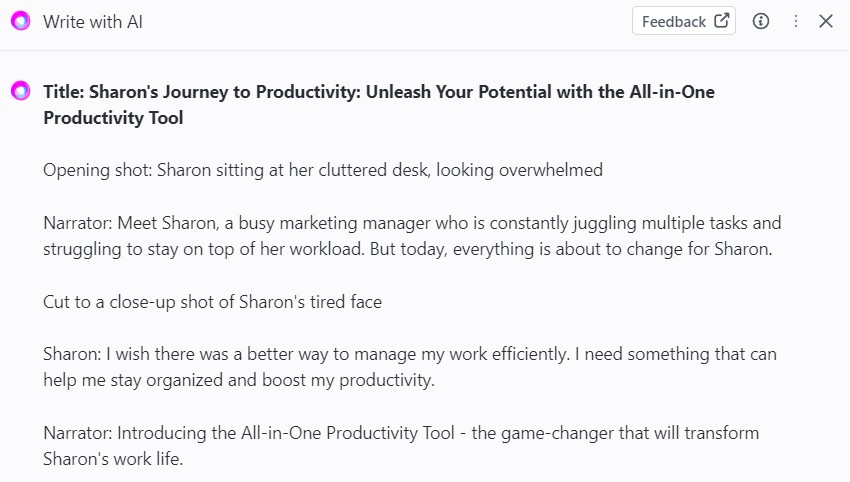850x482 pixels.
Task: Click the "Introducing the All-in-One" narrator line
Action: click(x=400, y=433)
